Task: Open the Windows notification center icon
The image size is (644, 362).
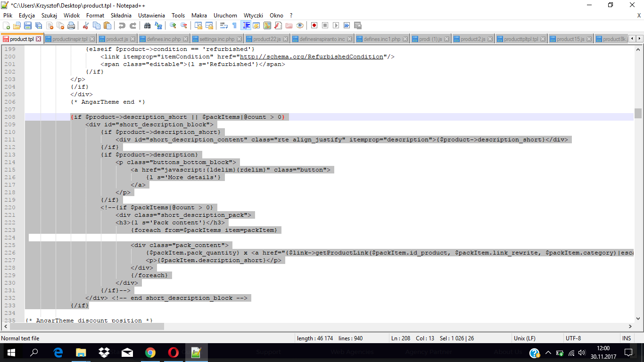Action: 628,353
